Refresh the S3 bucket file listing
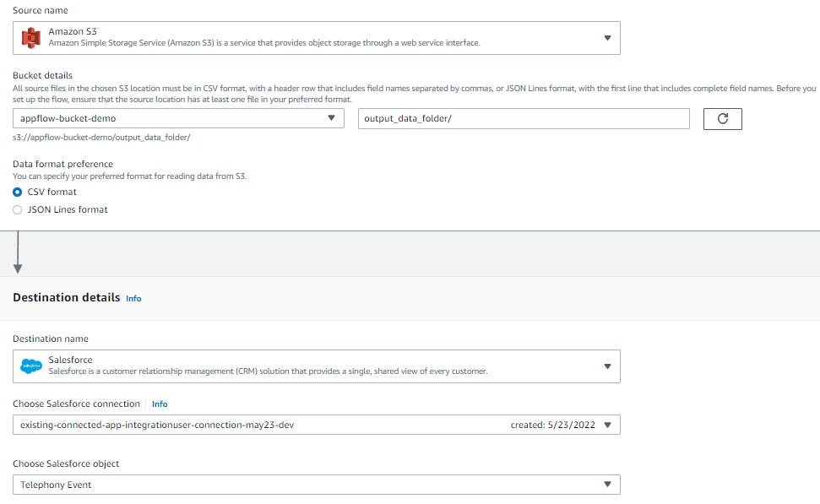820x504 pixels. (722, 118)
